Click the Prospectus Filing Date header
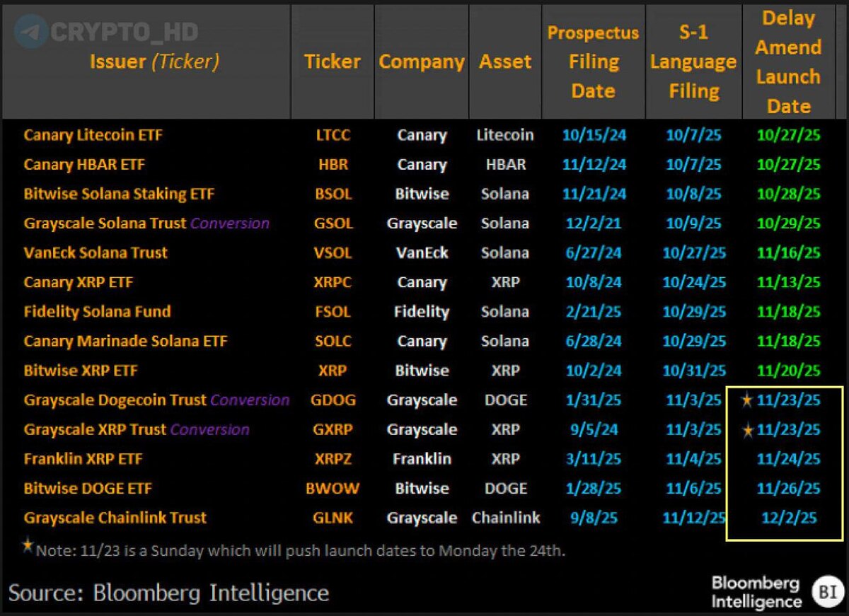The image size is (849, 616). pyautogui.click(x=593, y=62)
